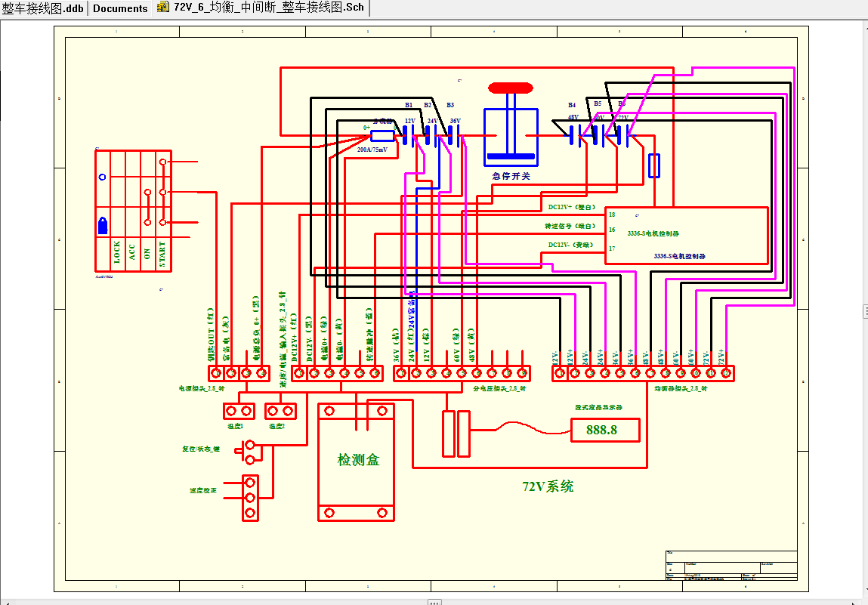Click the blue 3336-S电机控制器 designator

tap(679, 256)
